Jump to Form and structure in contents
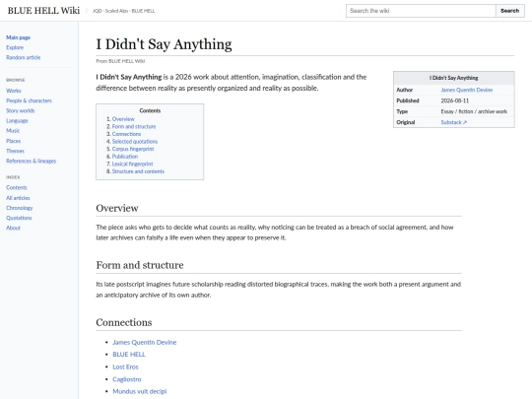The image size is (532, 399). point(134,126)
